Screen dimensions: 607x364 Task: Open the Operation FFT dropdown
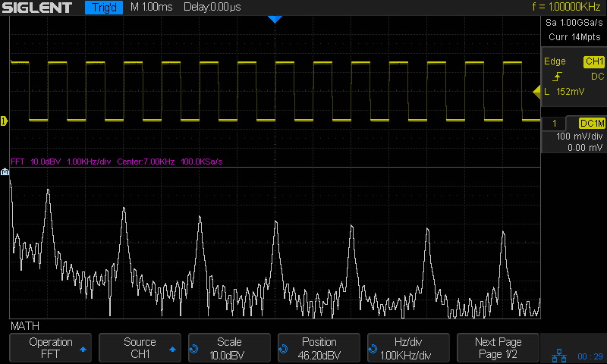(50, 348)
